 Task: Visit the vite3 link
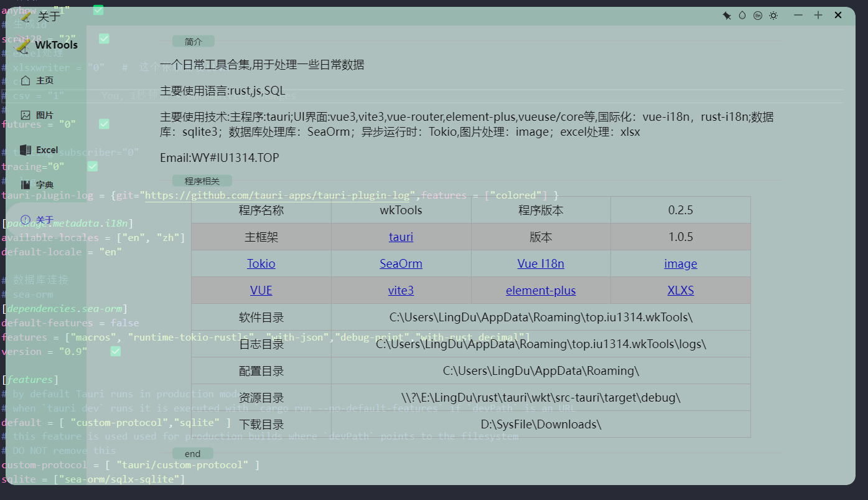pos(401,291)
